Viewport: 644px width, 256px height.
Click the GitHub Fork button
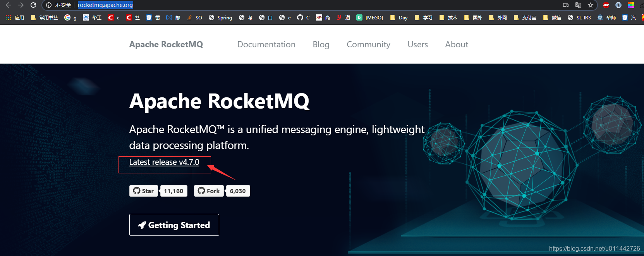tap(209, 191)
